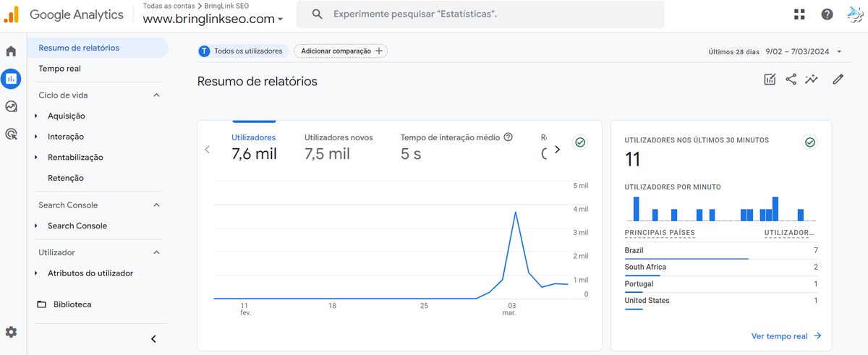Screen dimensions: 868x355
Task: Expand the Interação tree item
Action: coord(36,137)
